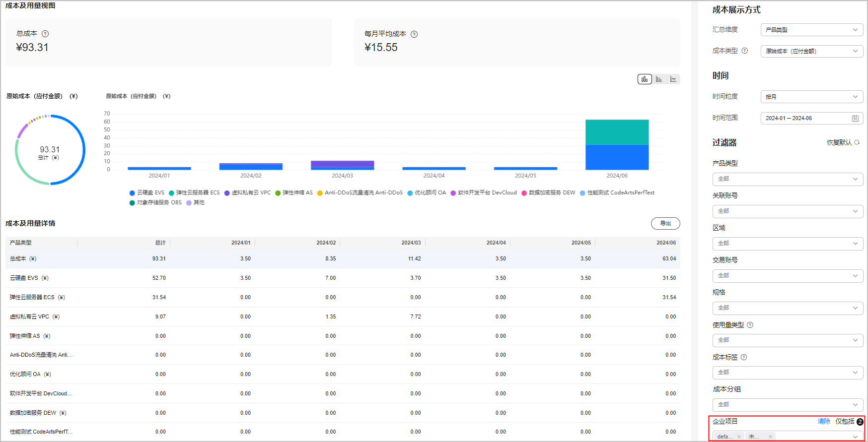
Task: Remove the 未... enterprise project tag
Action: click(770, 437)
